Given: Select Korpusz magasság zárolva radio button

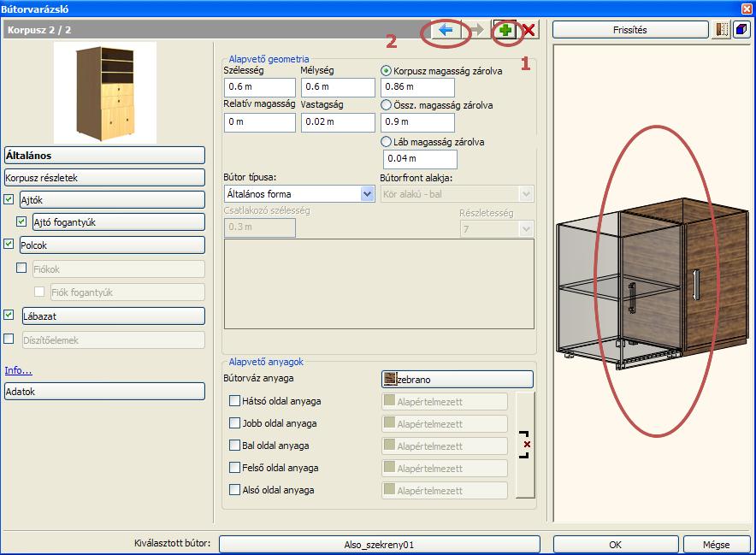Looking at the screenshot, I should (386, 71).
